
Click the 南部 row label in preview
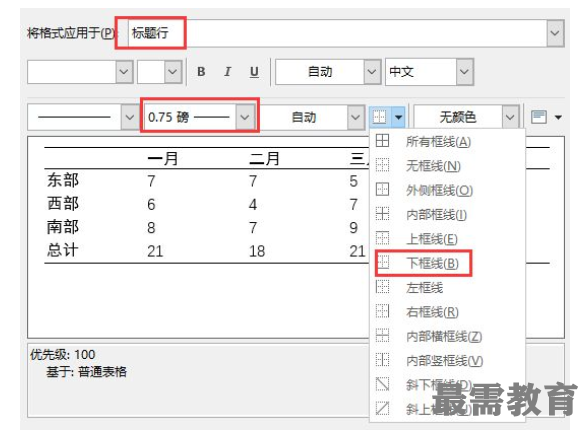coord(63,227)
